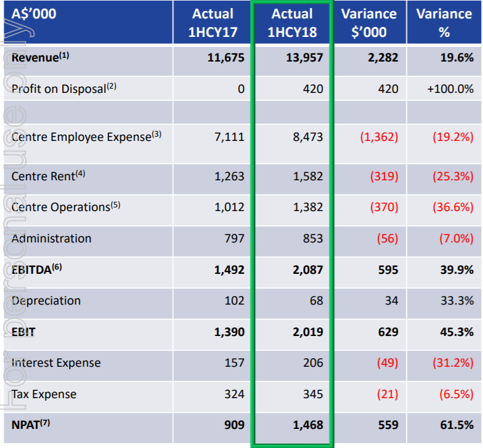Click the (36.6%) variance cell
Viewport: 483px width, 448px height.
(453, 207)
